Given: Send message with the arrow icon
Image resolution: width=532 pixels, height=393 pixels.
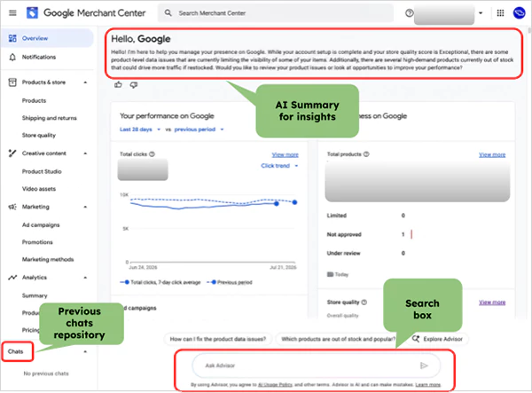Looking at the screenshot, I should tap(424, 365).
